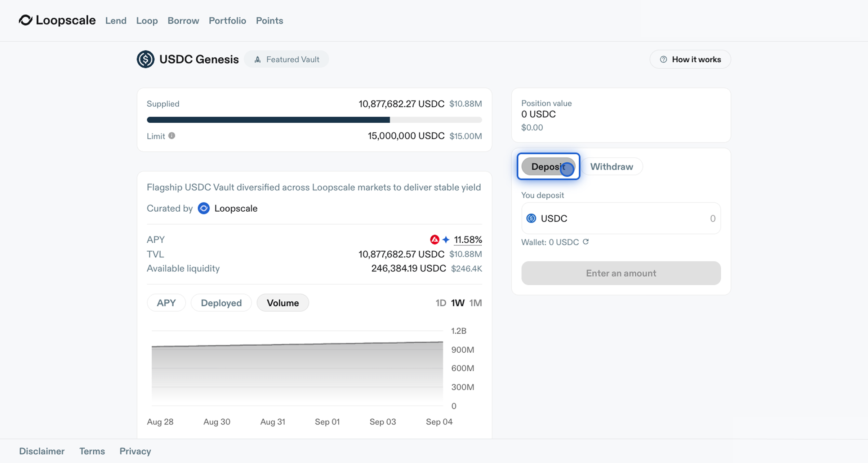
Task: Show the Deployed chart
Action: tap(221, 303)
